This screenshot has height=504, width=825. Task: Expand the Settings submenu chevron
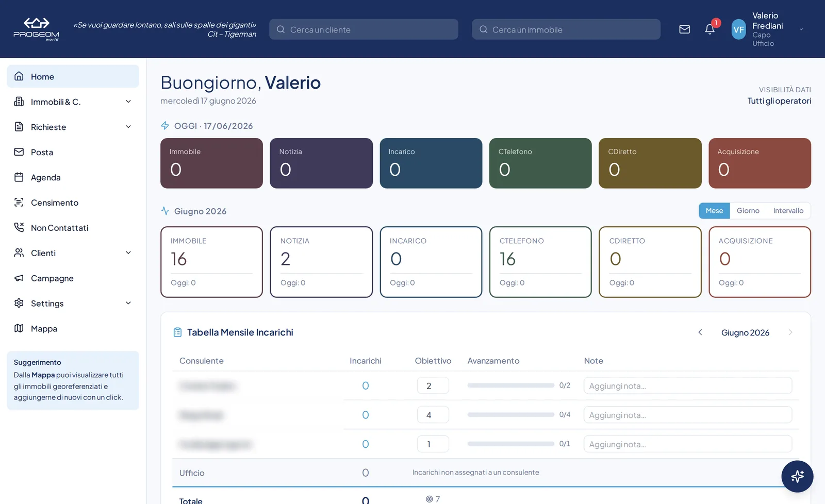(x=128, y=303)
